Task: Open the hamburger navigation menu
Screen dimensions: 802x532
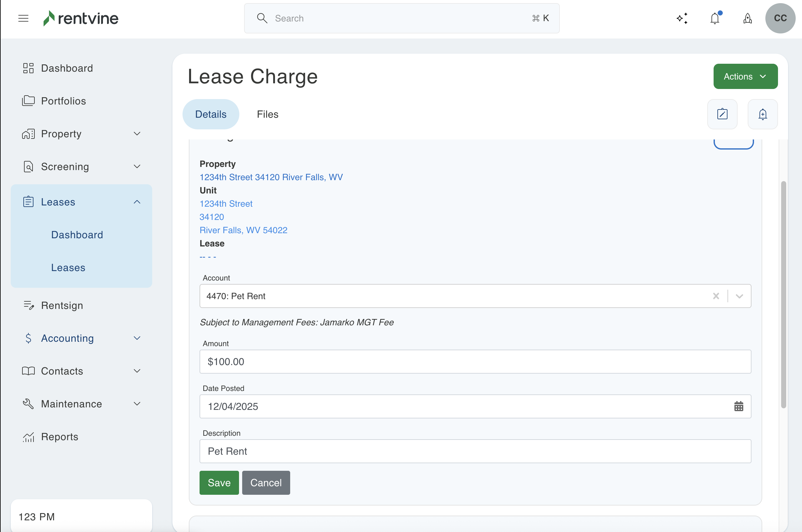Action: (x=23, y=18)
